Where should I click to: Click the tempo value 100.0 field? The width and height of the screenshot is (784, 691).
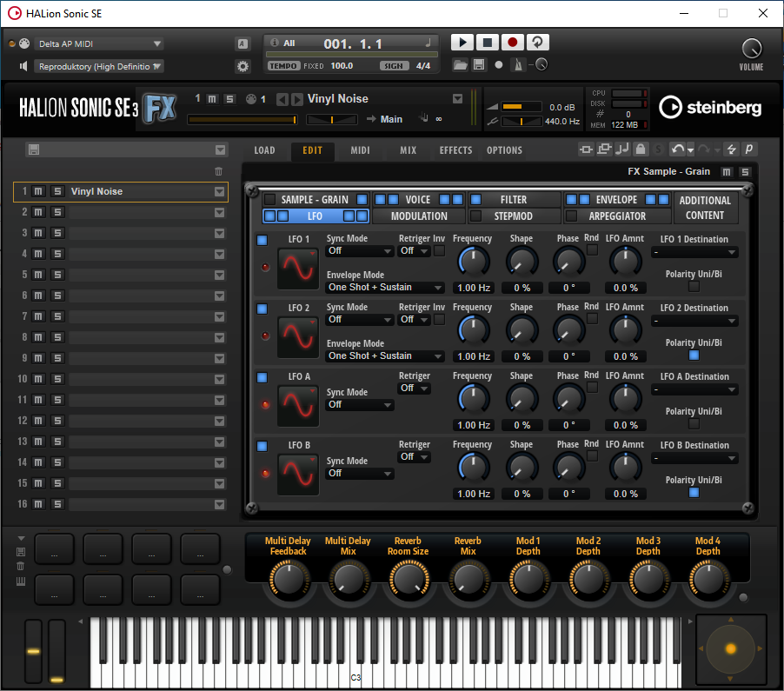[342, 66]
